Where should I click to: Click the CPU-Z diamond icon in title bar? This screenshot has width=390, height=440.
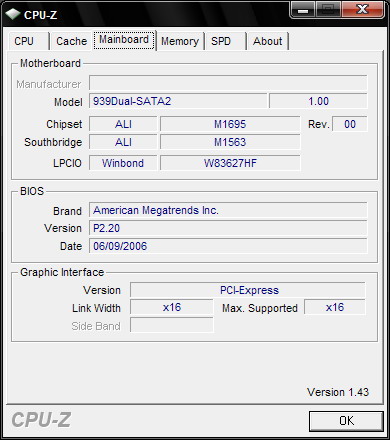point(13,14)
